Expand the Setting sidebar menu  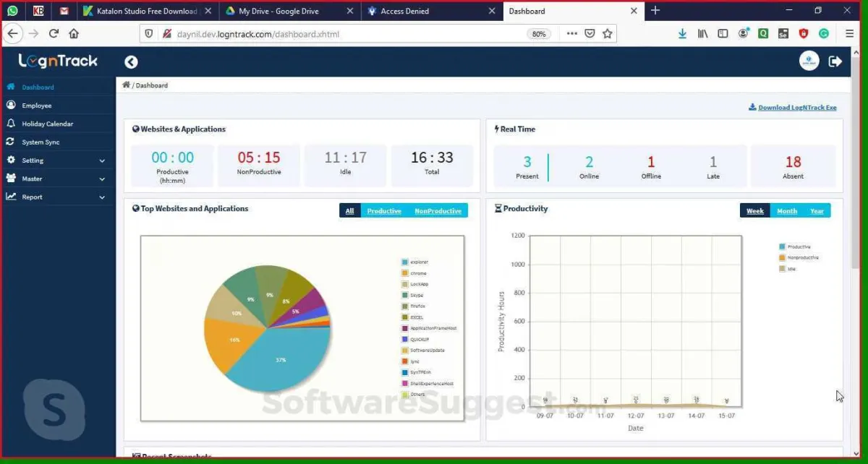point(56,160)
